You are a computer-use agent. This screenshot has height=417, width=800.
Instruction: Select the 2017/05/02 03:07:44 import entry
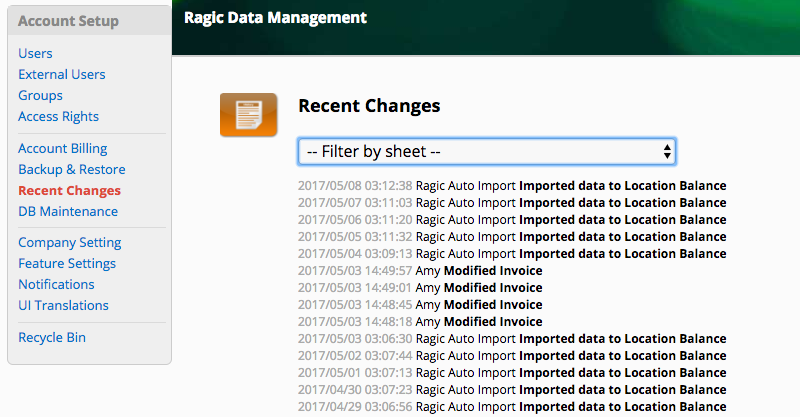512,356
